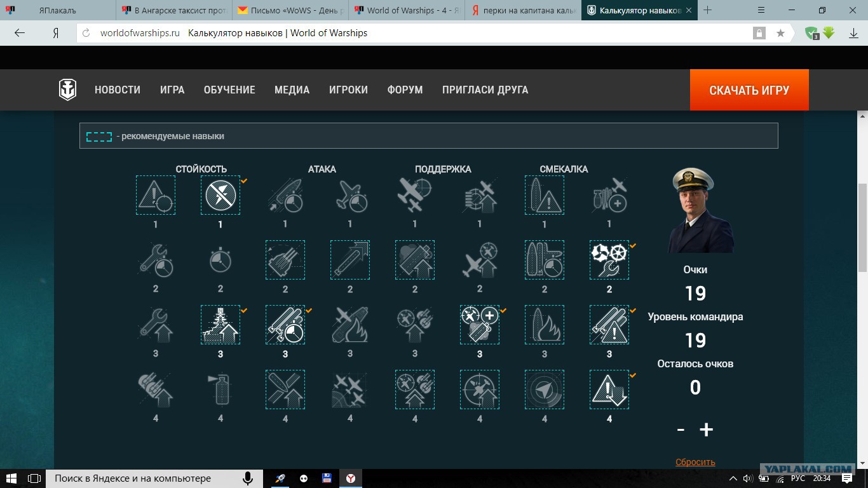868x488 pixels.
Task: Open the browser hamburger menu
Action: (762, 10)
